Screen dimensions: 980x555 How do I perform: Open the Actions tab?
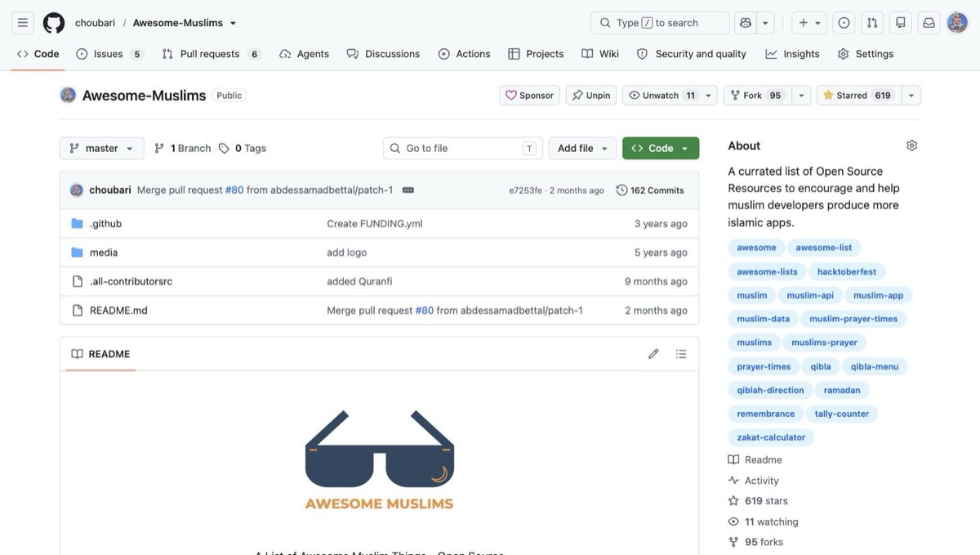coord(464,54)
